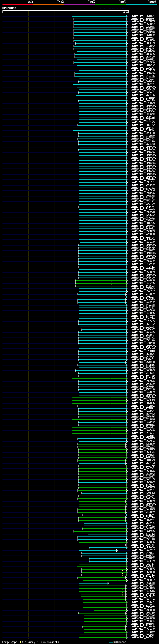The image size is (159, 644).
Task: Select hit UniRef100_A4RZC7
Action: coord(143,79)
